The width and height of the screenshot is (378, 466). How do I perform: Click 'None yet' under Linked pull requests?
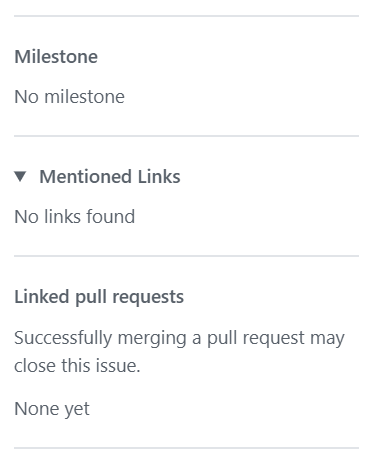tap(52, 409)
